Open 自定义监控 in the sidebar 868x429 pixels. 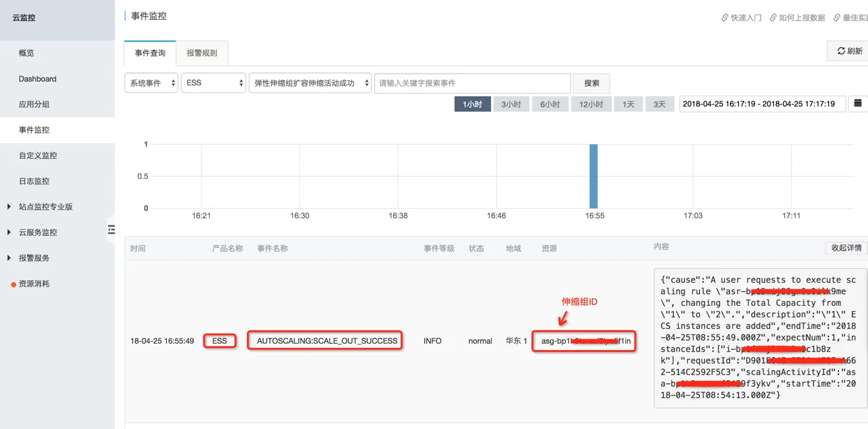point(38,155)
